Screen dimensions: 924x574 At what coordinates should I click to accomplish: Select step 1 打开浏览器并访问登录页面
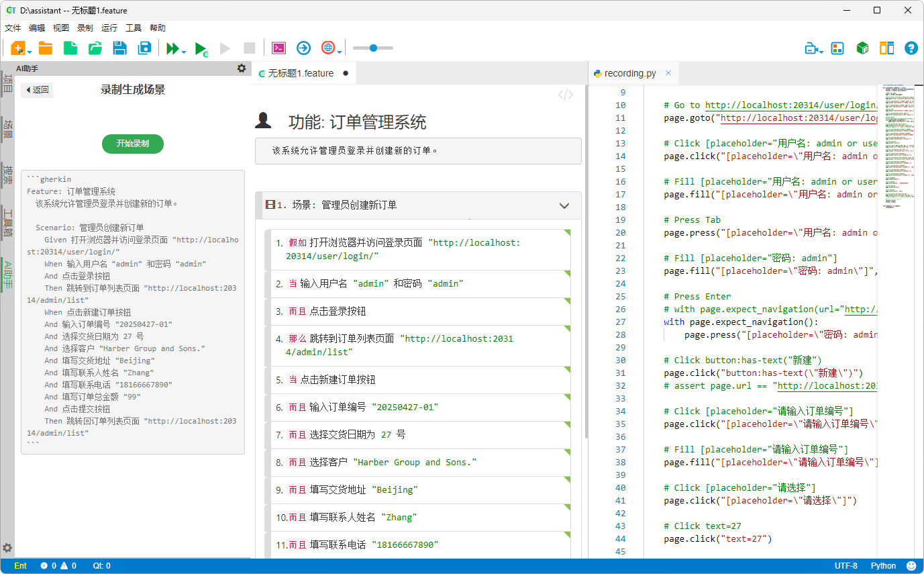[417, 250]
